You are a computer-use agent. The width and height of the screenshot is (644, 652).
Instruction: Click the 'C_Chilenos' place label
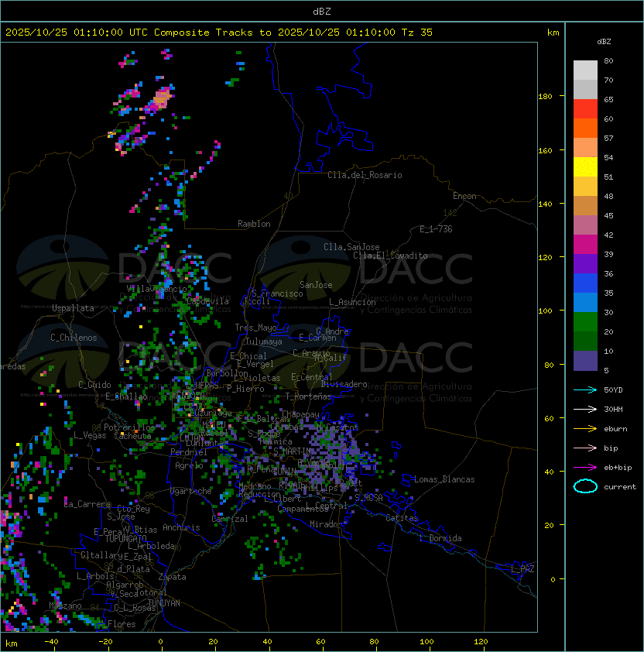pos(74,338)
